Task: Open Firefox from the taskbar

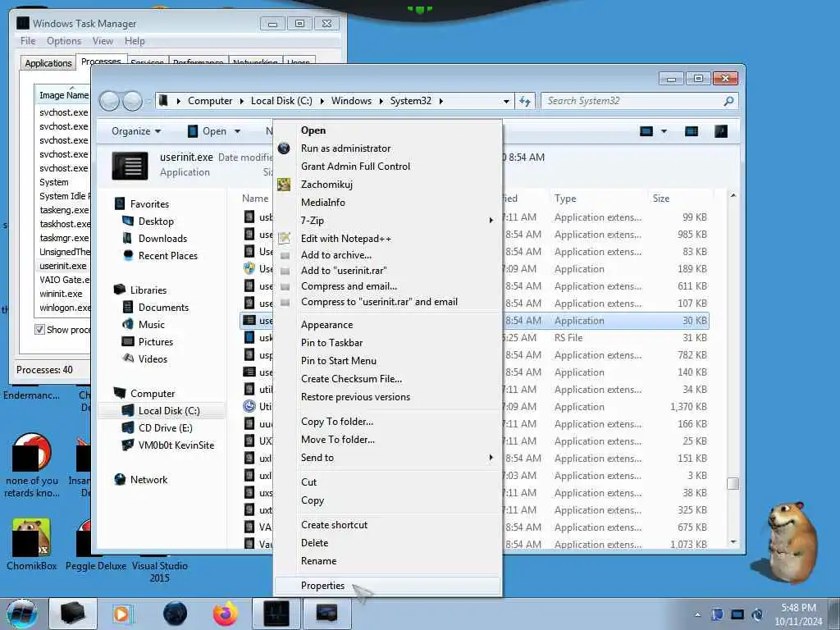Action: [x=226, y=614]
